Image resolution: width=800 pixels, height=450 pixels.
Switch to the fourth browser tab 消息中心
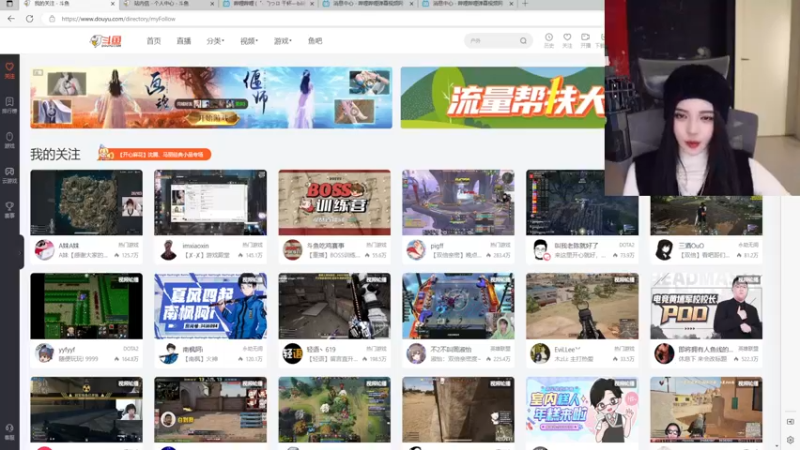[368, 4]
